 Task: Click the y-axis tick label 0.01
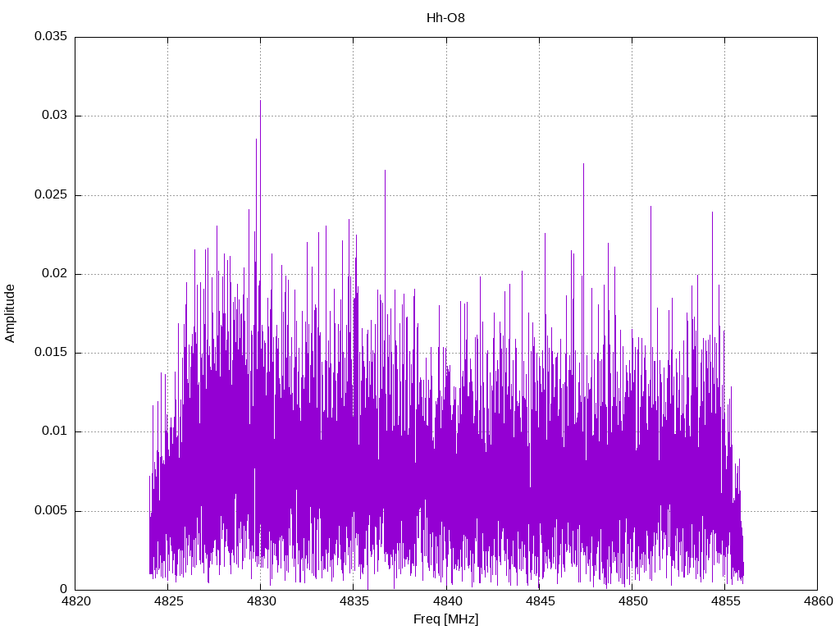pyautogui.click(x=55, y=431)
